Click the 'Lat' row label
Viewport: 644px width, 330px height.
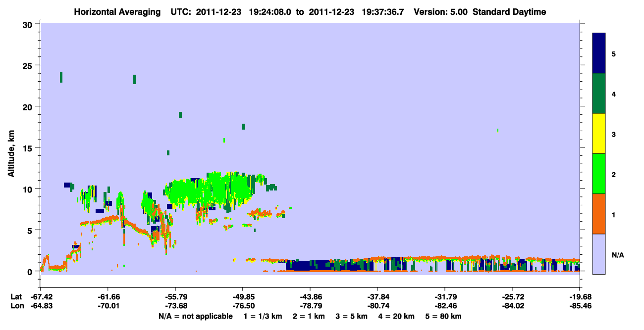[x=15, y=297]
